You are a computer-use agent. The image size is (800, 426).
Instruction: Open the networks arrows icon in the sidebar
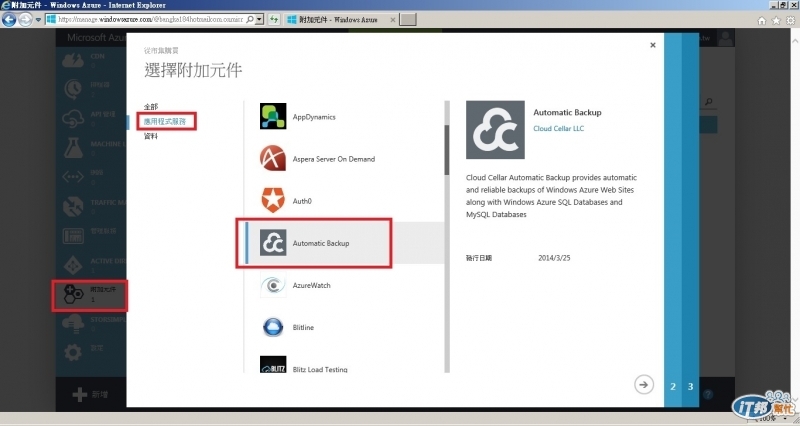coord(73,177)
